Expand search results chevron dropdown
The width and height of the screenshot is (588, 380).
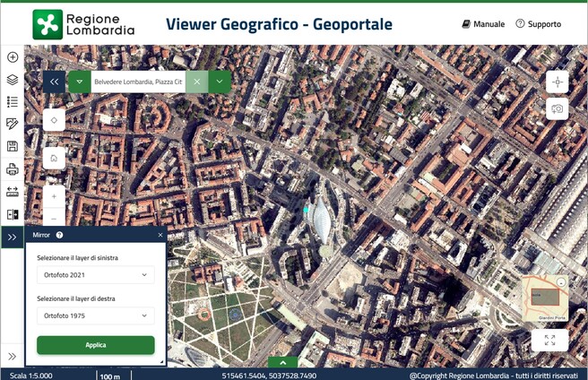[220, 82]
